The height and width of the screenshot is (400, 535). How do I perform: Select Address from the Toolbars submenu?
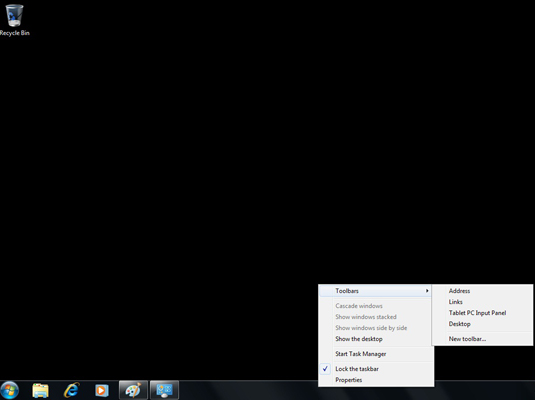point(482,291)
